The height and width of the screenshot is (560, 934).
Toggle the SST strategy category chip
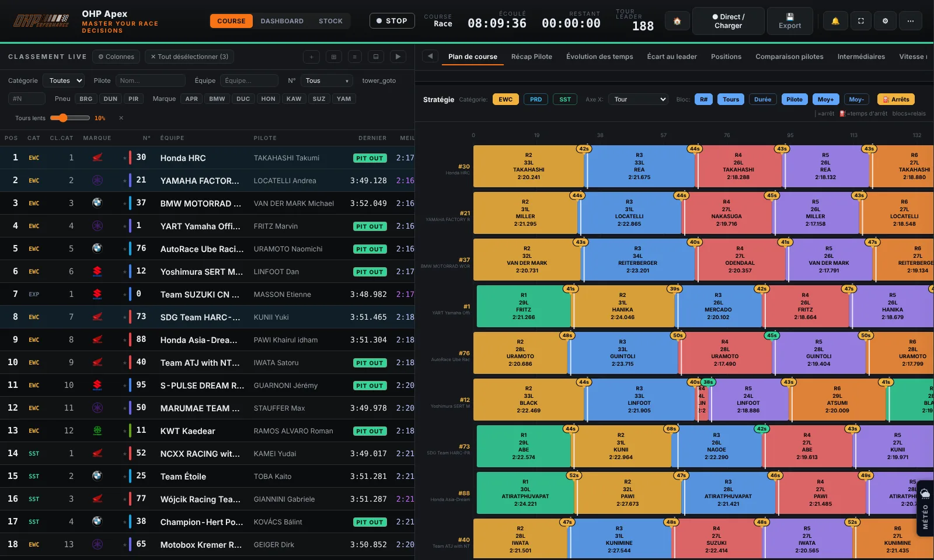point(565,99)
